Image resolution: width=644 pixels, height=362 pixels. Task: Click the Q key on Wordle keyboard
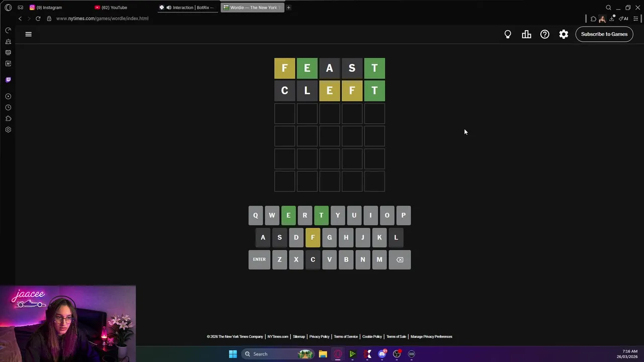coord(255,215)
